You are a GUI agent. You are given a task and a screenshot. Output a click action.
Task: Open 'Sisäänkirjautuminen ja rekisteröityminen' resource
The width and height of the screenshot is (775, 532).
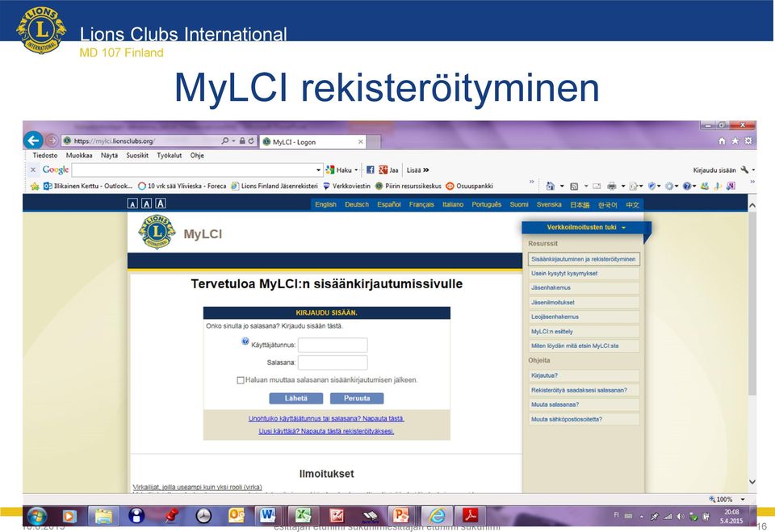[x=584, y=259]
